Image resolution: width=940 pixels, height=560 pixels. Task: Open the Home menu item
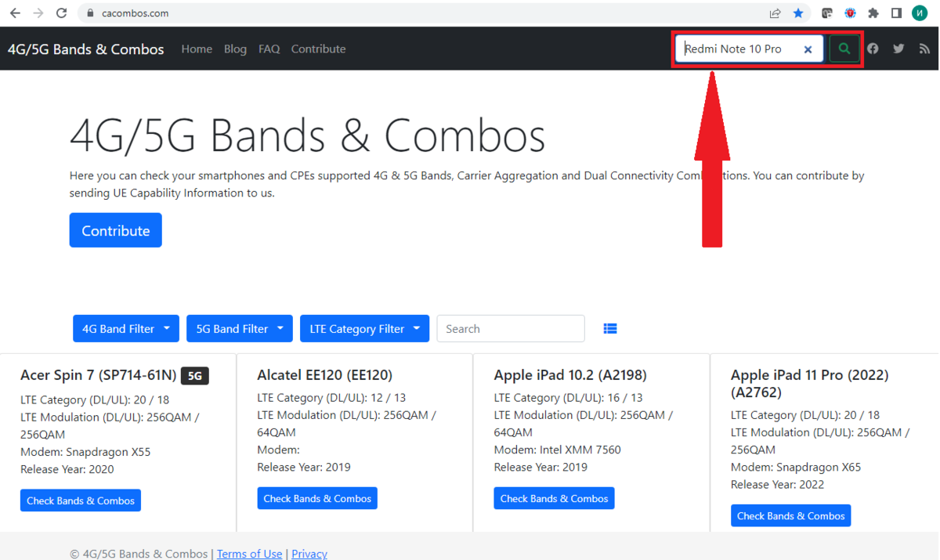pos(197,49)
